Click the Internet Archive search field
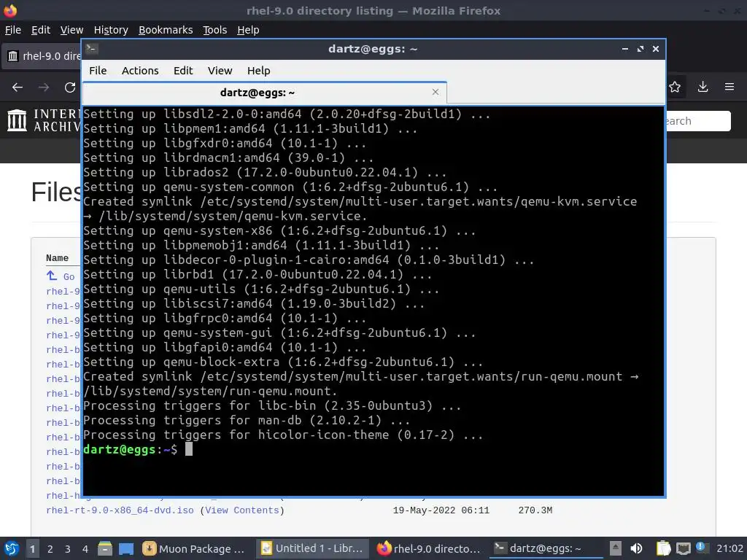Image resolution: width=747 pixels, height=560 pixels. (698, 121)
